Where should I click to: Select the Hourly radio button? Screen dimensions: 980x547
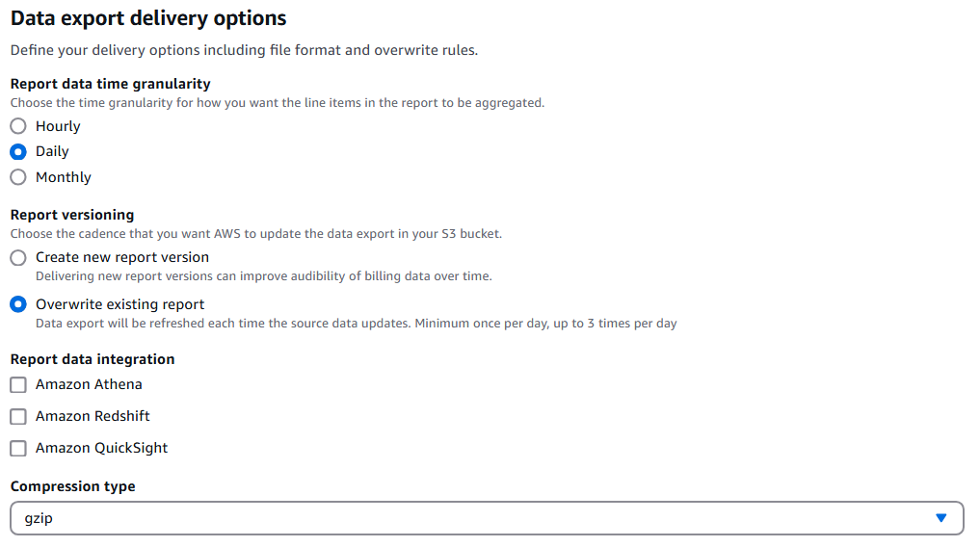[x=18, y=126]
